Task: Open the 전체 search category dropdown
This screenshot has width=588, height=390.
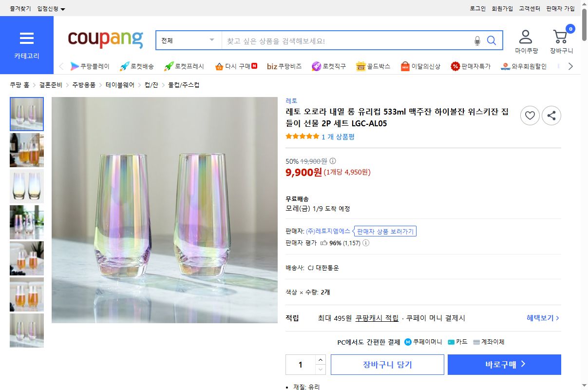Action: [x=188, y=40]
